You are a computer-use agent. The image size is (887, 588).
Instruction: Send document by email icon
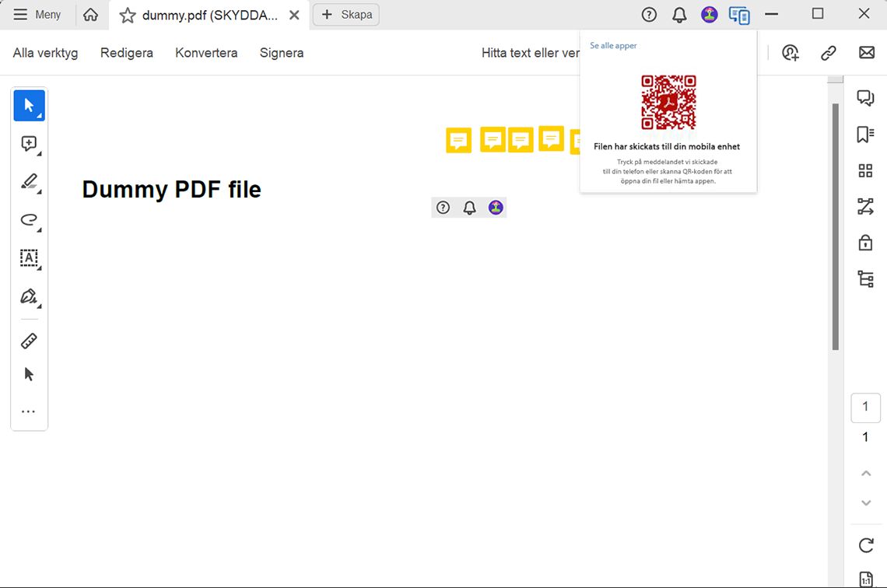point(867,53)
